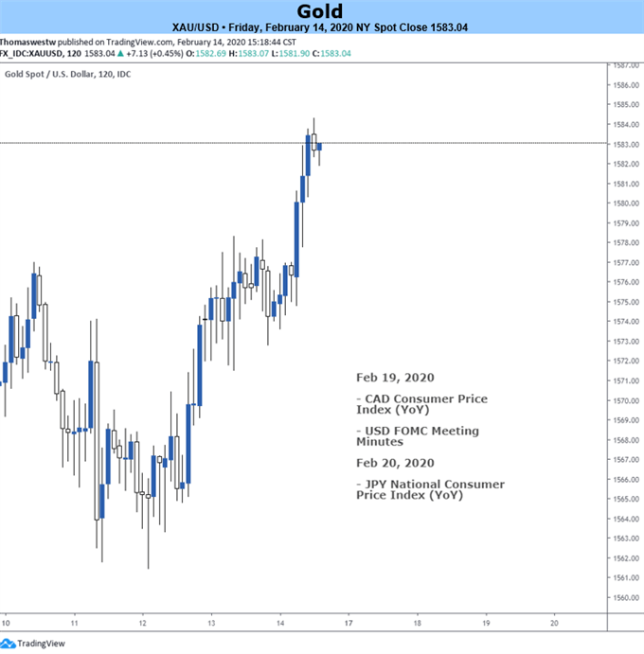This screenshot has width=644, height=654.
Task: Click the 1577.00 price axis label
Action: click(x=626, y=262)
